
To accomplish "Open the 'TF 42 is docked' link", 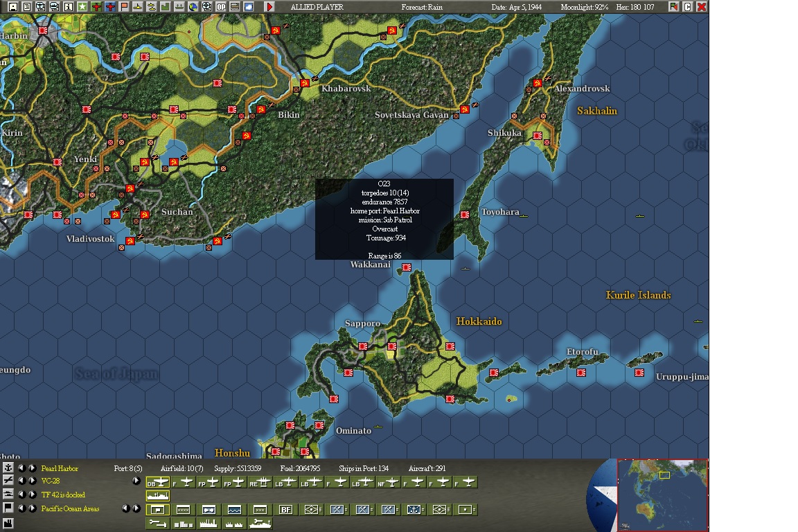I will pos(63,495).
